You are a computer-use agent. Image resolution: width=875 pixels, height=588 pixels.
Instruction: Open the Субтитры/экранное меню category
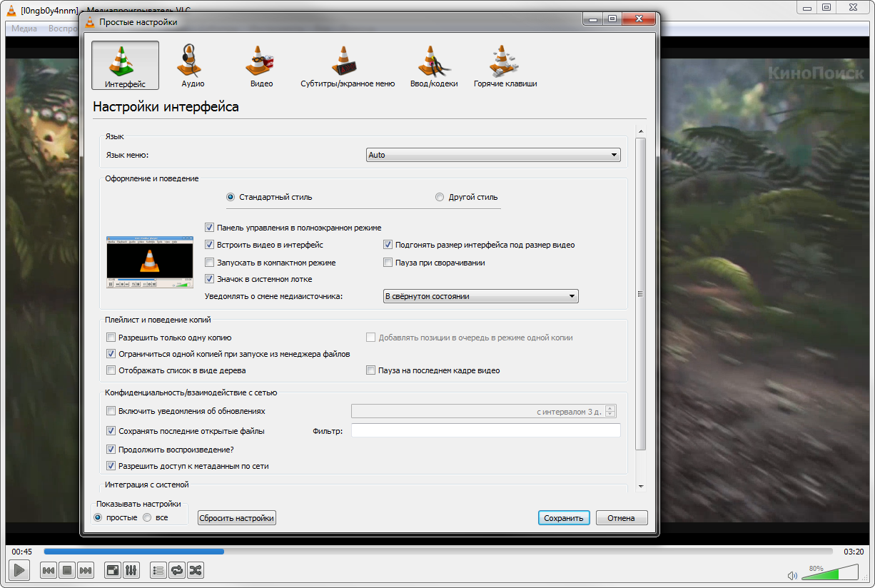tap(348, 66)
